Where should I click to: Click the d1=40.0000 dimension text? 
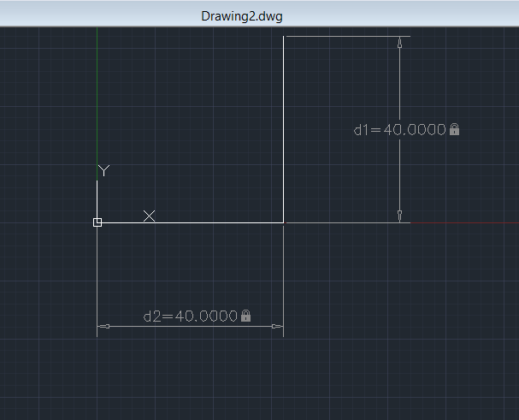coord(400,129)
